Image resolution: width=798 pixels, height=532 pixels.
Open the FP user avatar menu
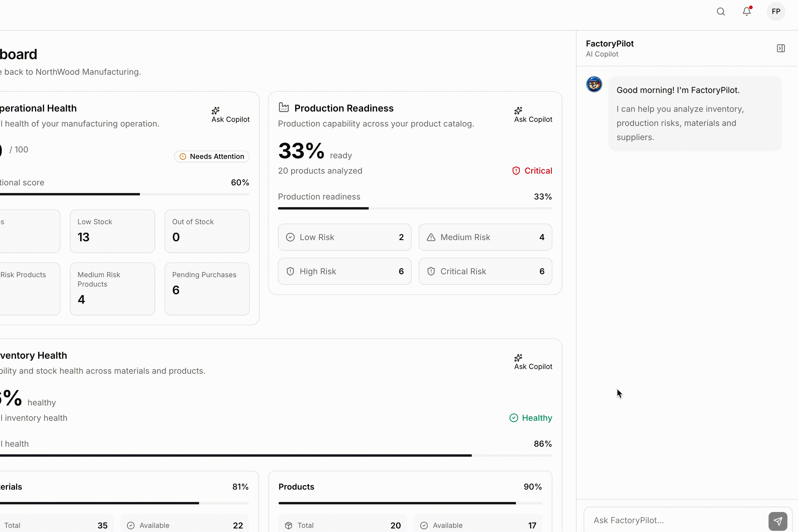coord(776,11)
